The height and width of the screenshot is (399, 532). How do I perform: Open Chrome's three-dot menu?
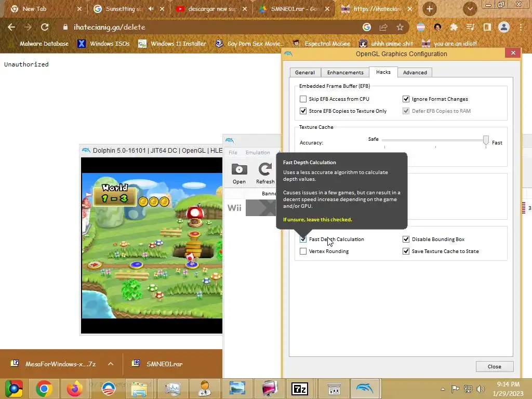tap(521, 27)
